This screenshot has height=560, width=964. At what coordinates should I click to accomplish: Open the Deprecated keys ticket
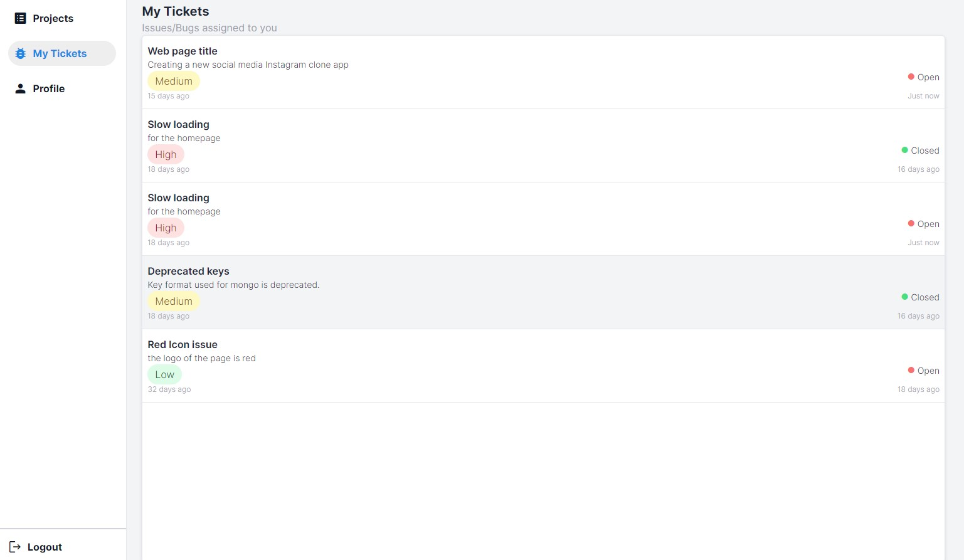(x=543, y=292)
